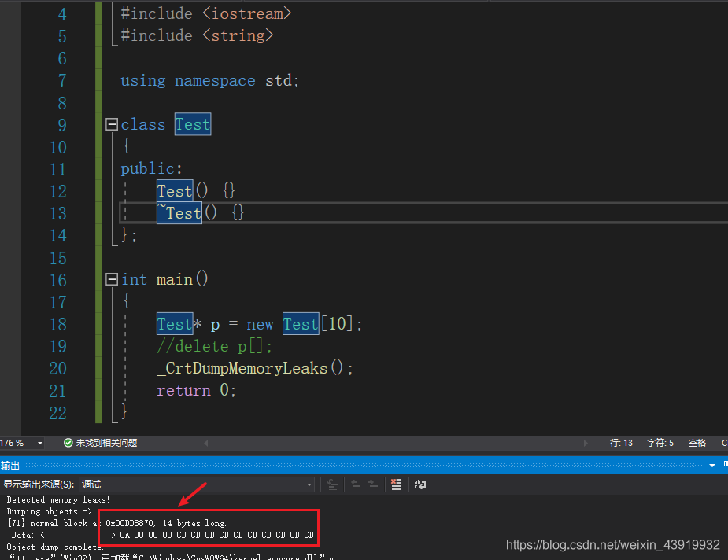The width and height of the screenshot is (728, 560).
Task: Collapse the class Test code block
Action: 112,124
